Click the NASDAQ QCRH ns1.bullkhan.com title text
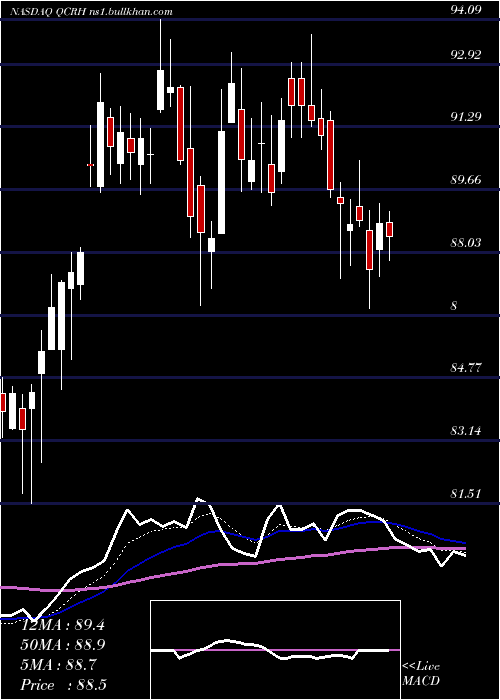Screen dimensions: 500x700 coord(90,12)
